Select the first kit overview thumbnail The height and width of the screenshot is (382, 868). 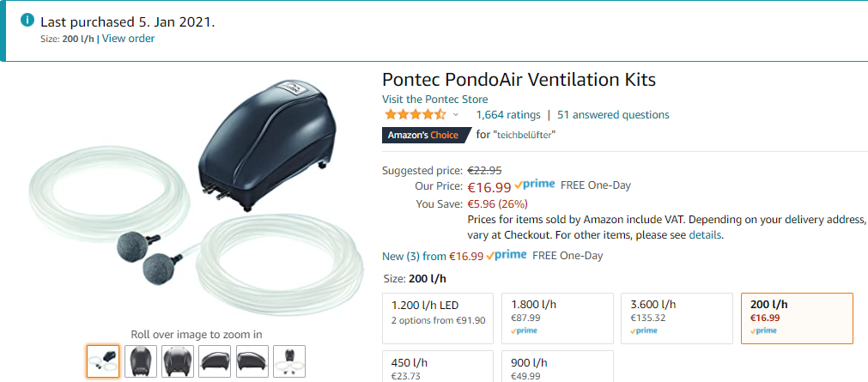coord(103,361)
